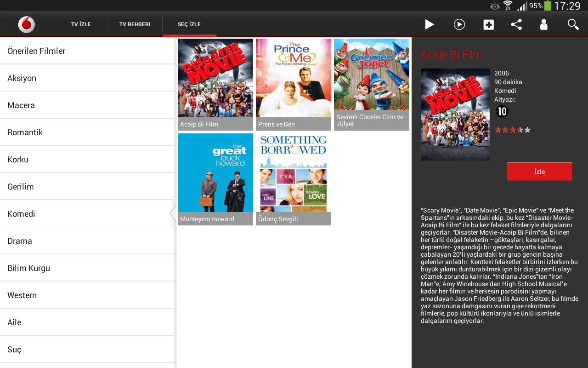Open the Aksiyon category

[x=88, y=78]
